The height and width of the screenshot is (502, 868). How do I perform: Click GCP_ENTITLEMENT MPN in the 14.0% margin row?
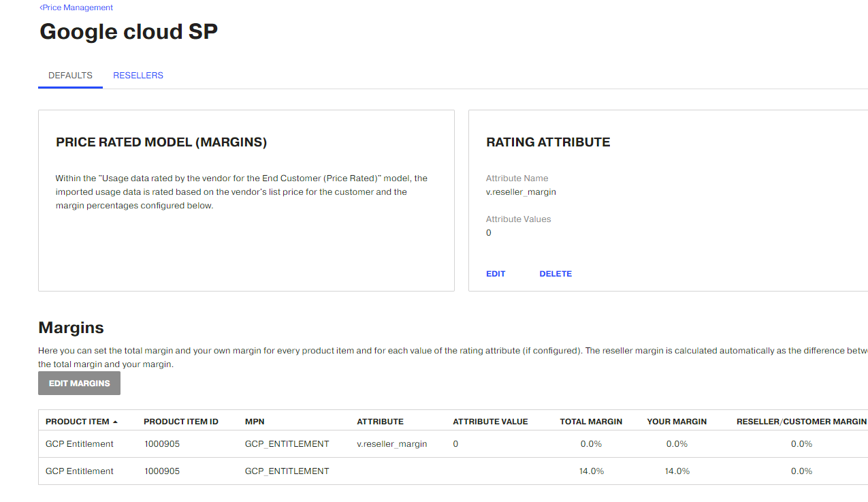click(x=287, y=471)
